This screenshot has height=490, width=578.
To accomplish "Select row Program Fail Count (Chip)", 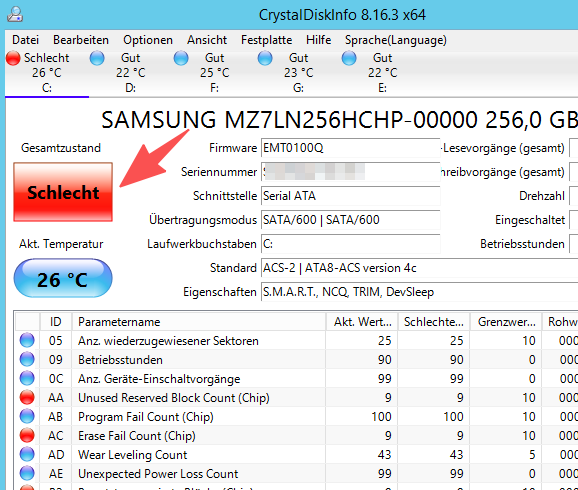I will (x=296, y=417).
